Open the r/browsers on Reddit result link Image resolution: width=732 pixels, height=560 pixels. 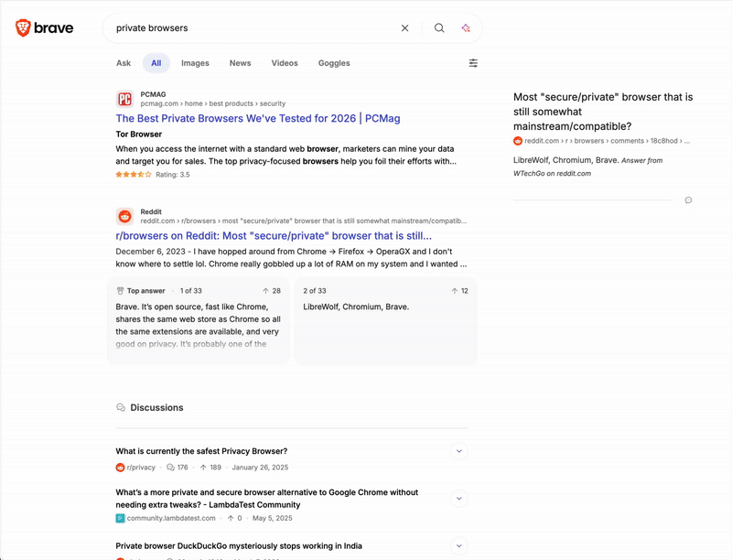pyautogui.click(x=274, y=236)
